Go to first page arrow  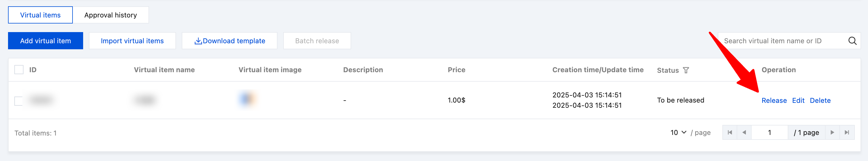pyautogui.click(x=730, y=132)
